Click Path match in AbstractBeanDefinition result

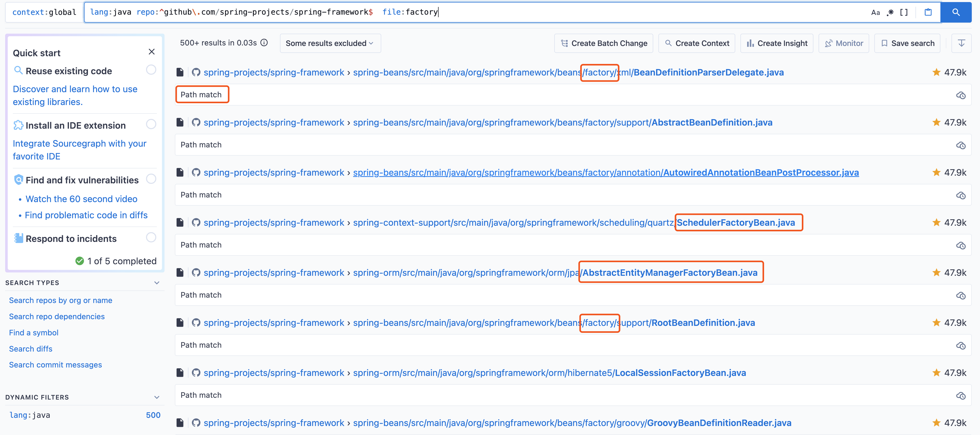click(x=201, y=145)
